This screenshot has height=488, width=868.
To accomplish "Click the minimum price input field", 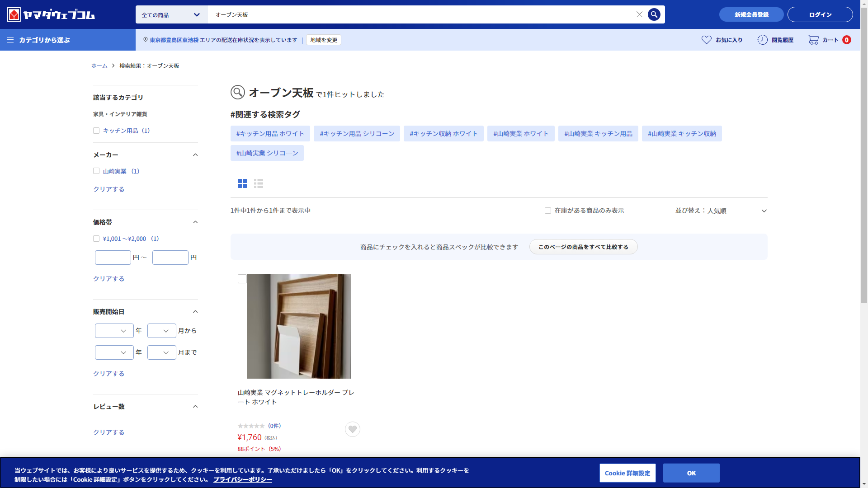I will click(113, 258).
